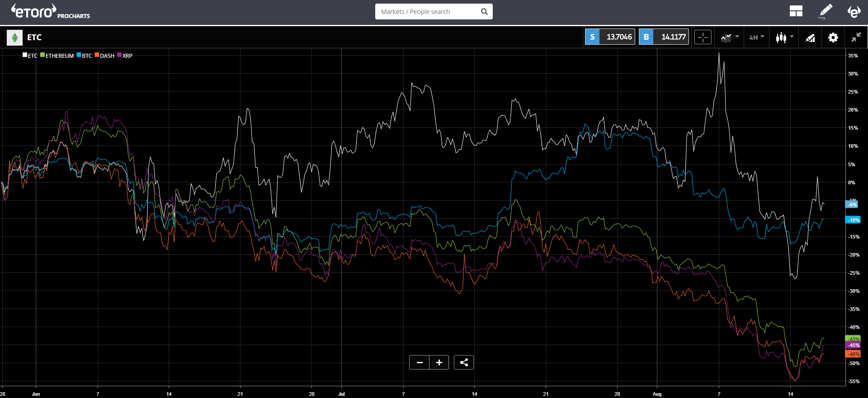Screen dimensions: 868x398
Task: Zoom in the chart with plus button
Action: tap(439, 362)
